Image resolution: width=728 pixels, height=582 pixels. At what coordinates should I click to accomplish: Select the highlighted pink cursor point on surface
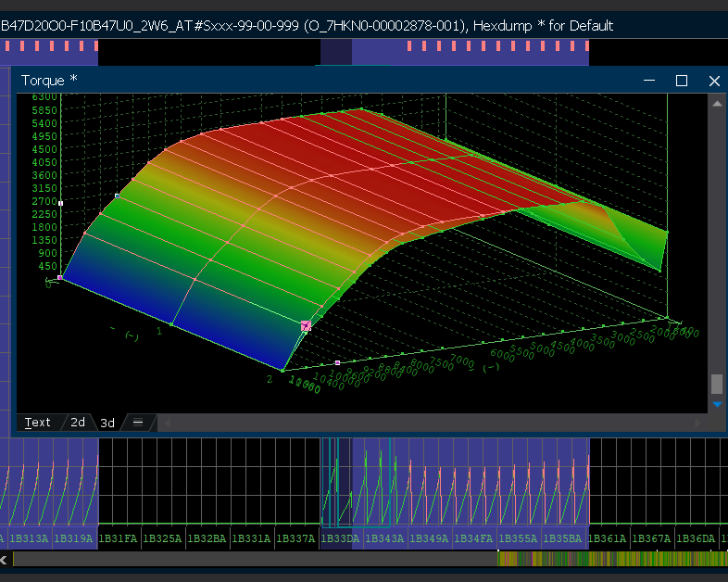(306, 325)
